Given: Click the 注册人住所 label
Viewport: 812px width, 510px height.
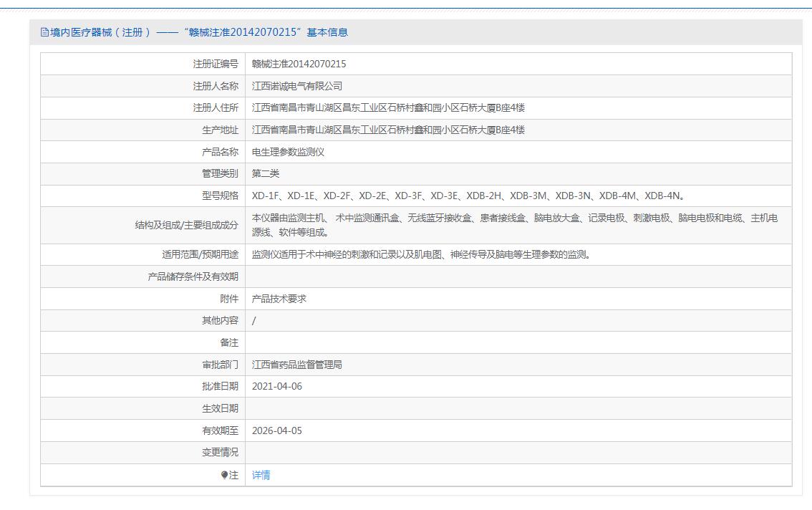Looking at the screenshot, I should (x=216, y=108).
